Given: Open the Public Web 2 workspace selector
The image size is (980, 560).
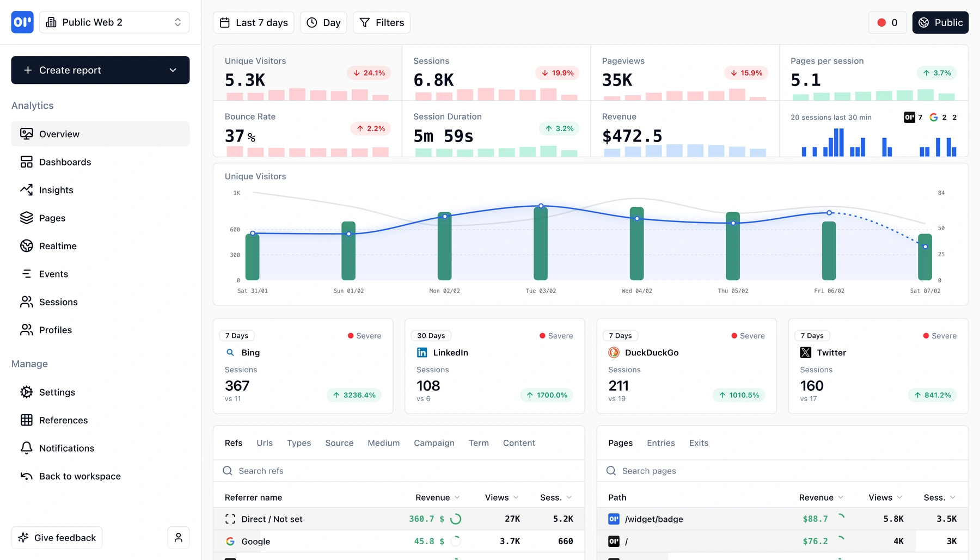Looking at the screenshot, I should [x=114, y=22].
